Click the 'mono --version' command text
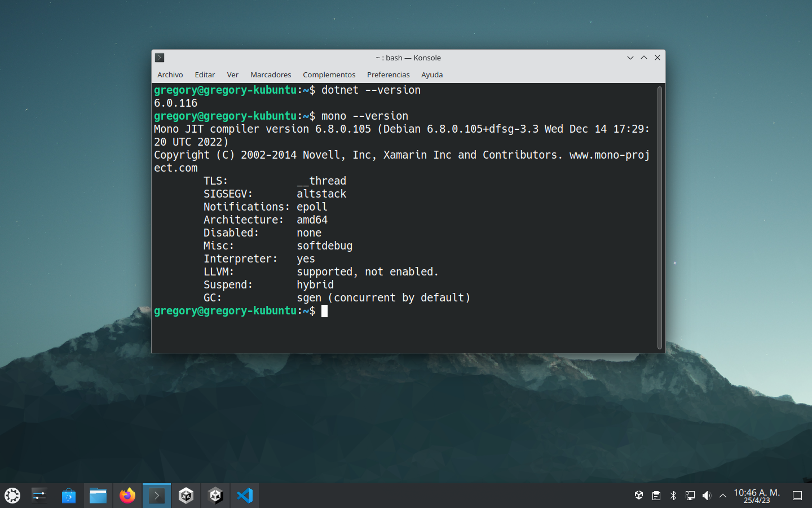The image size is (812, 508). pyautogui.click(x=365, y=116)
